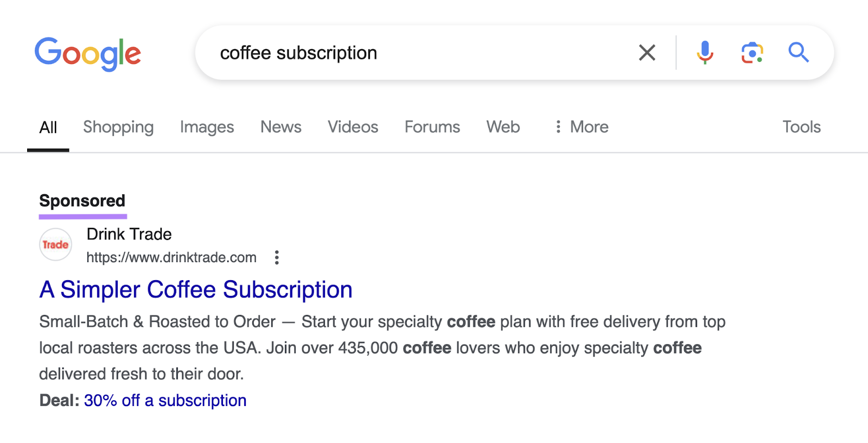Select the Web filter
The height and width of the screenshot is (443, 868).
coord(502,126)
